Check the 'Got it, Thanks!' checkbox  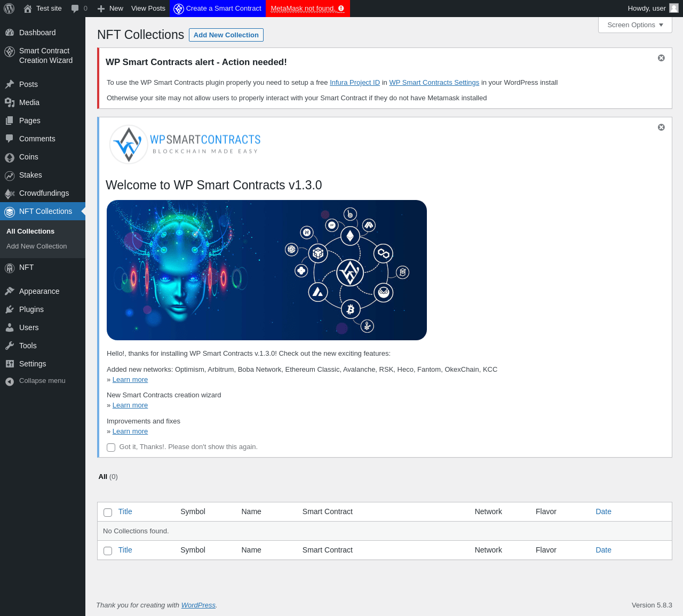click(111, 447)
